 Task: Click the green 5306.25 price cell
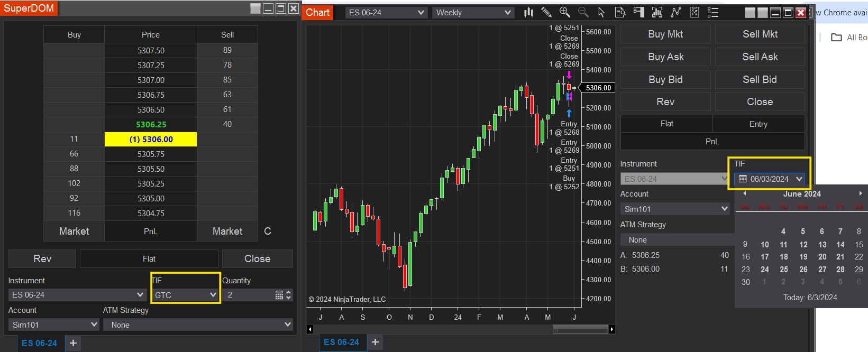[151, 124]
